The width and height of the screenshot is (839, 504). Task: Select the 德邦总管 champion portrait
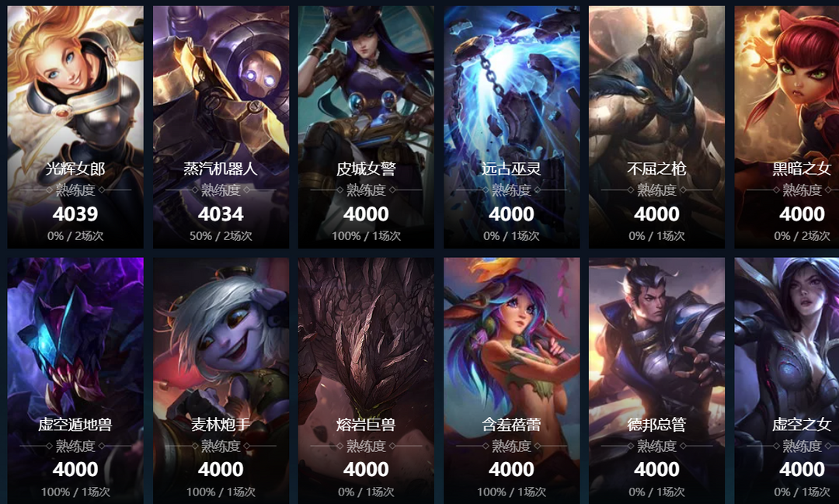[656, 381]
